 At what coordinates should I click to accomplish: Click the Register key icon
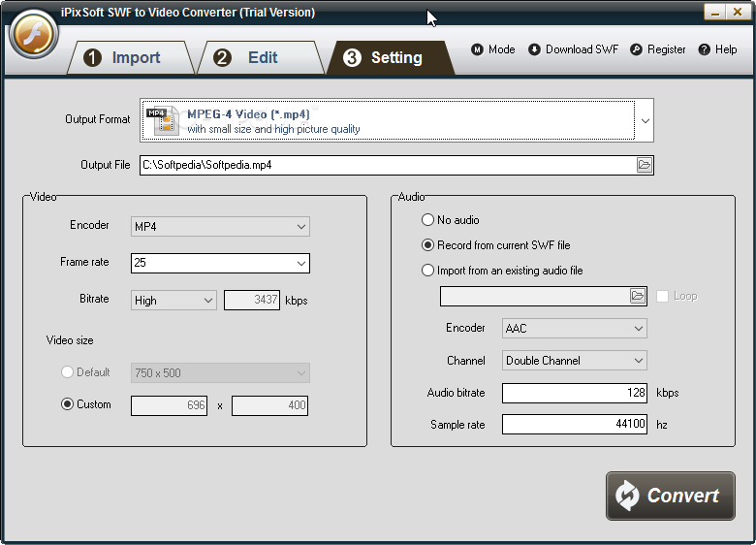coord(636,49)
